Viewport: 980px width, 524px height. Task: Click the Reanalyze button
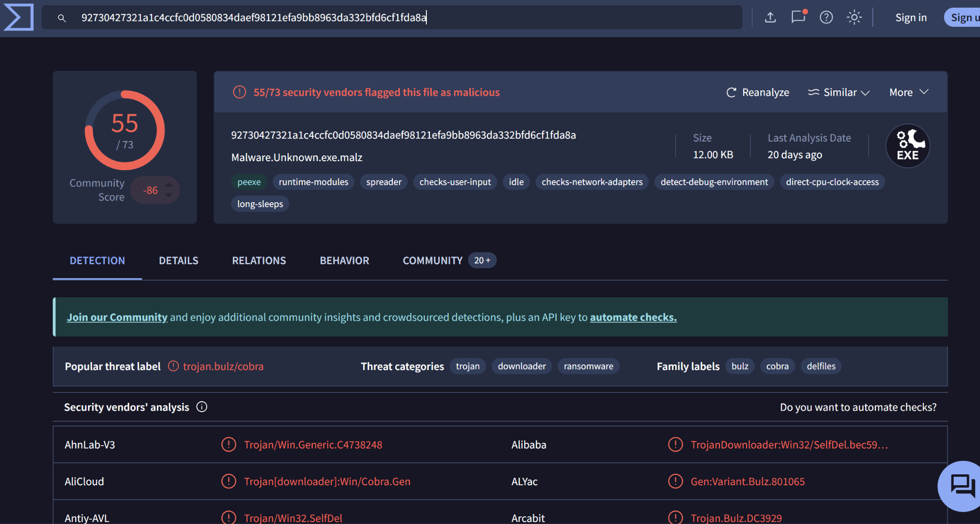coord(757,92)
